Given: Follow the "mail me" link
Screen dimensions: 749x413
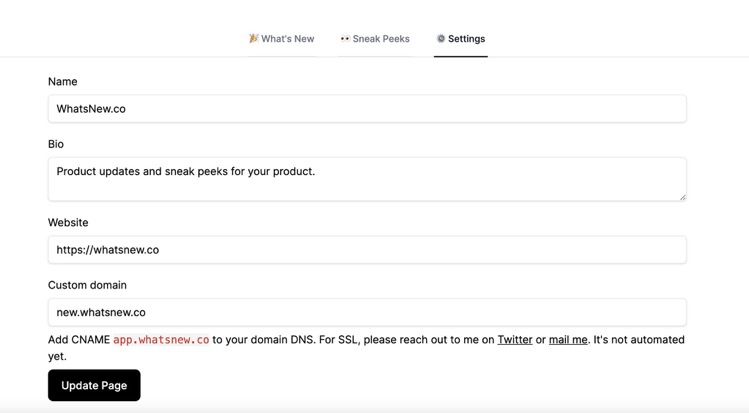Looking at the screenshot, I should pyautogui.click(x=568, y=340).
